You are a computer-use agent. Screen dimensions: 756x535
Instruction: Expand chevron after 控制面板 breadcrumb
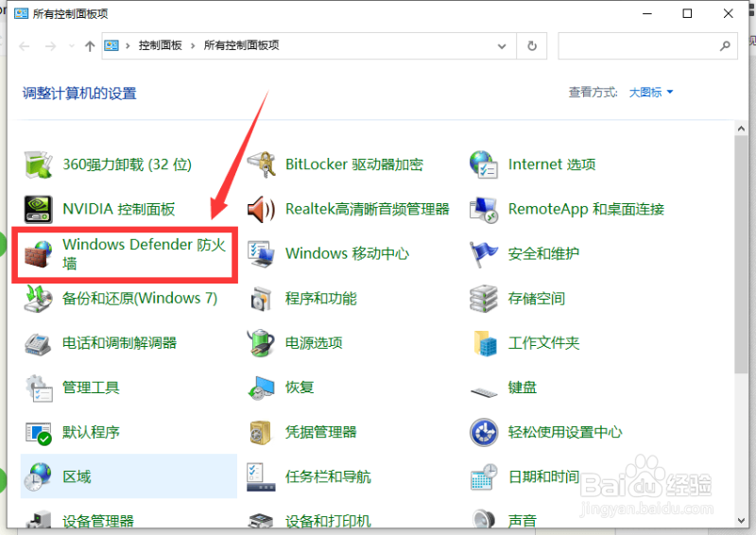click(193, 45)
